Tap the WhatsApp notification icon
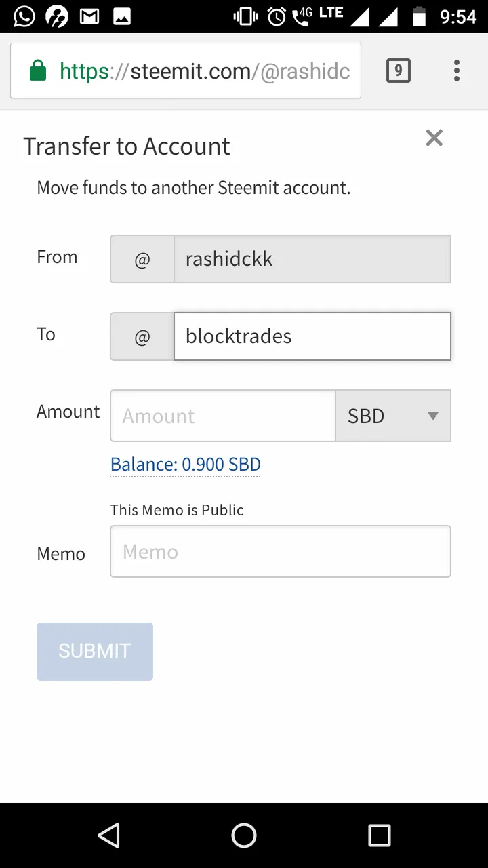Screen dimensions: 488x868 tap(24, 16)
